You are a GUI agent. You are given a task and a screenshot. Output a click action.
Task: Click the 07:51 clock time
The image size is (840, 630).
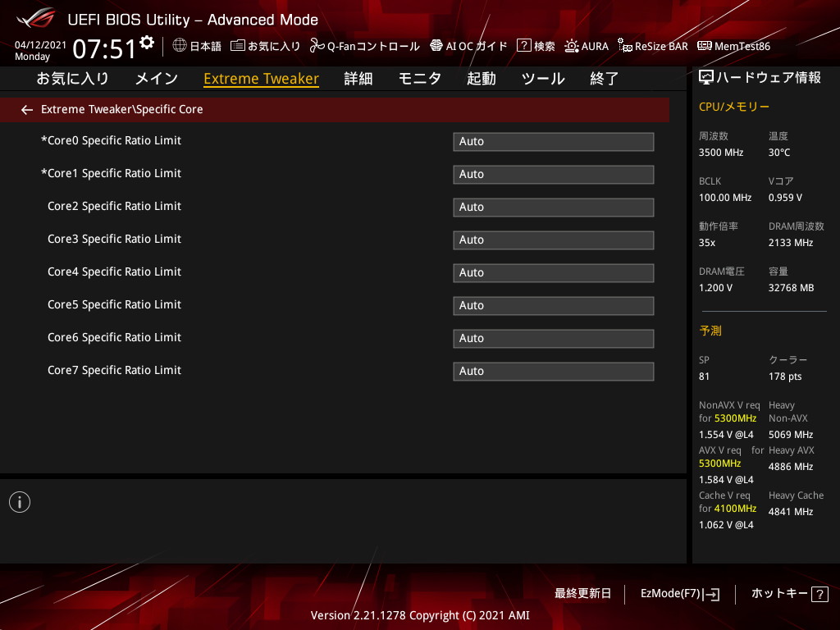[104, 49]
